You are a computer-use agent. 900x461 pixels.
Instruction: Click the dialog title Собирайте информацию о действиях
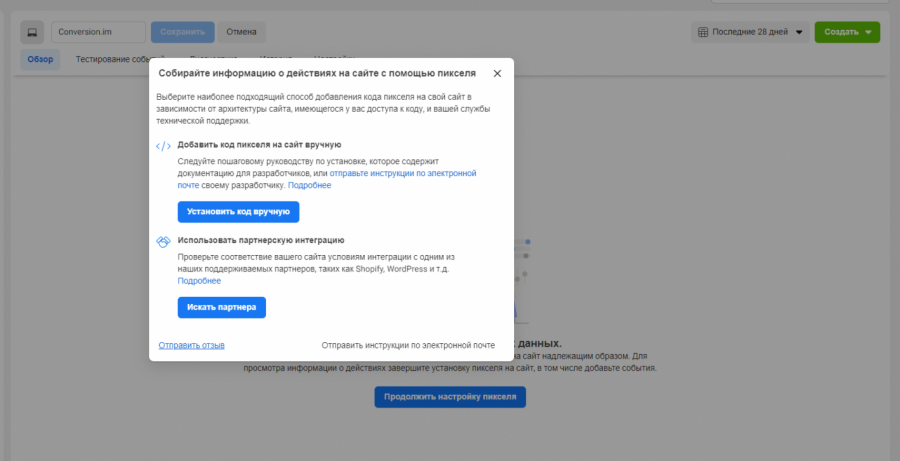tap(317, 73)
